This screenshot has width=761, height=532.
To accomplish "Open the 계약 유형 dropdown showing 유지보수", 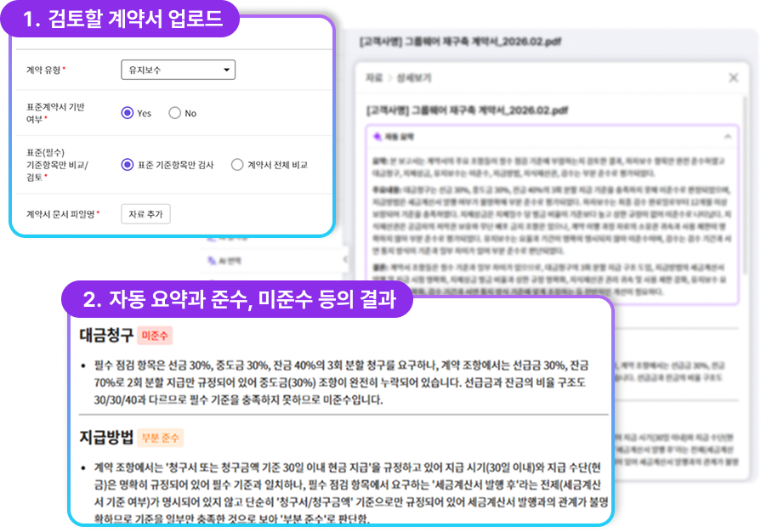I will (177, 70).
